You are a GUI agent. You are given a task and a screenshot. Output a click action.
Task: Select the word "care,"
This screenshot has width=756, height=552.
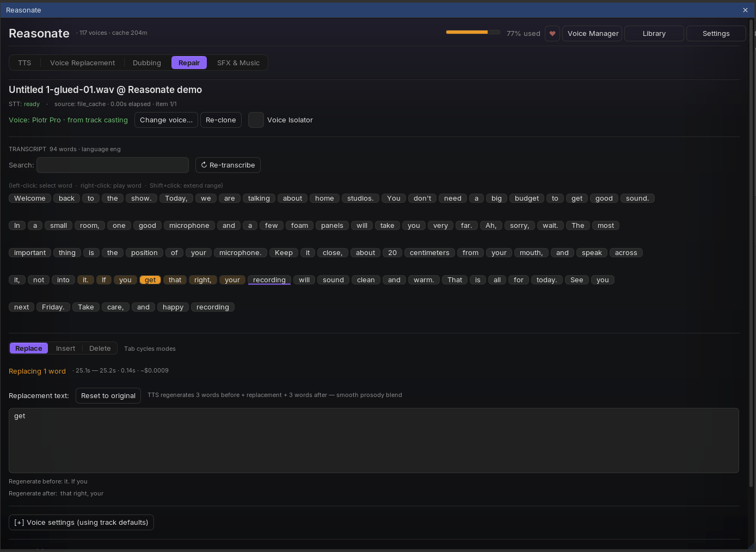tap(115, 307)
